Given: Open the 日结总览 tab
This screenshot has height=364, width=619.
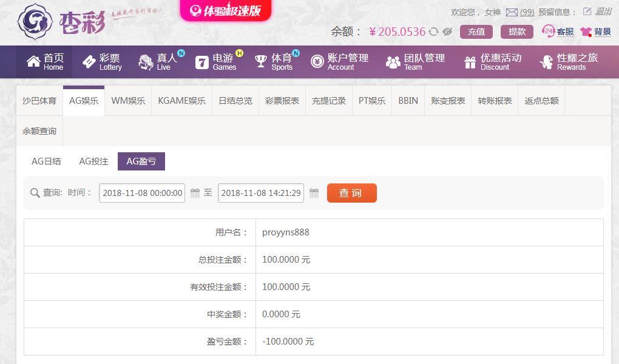Looking at the screenshot, I should coord(235,101).
